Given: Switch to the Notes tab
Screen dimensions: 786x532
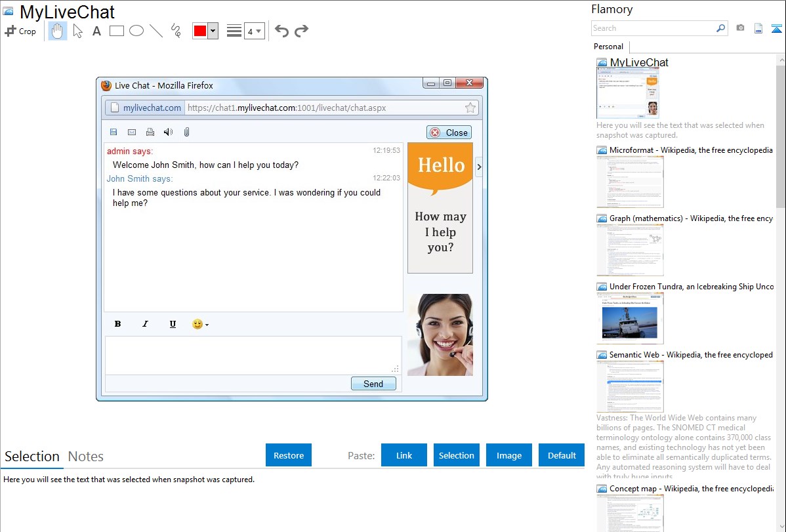Looking at the screenshot, I should click(86, 457).
